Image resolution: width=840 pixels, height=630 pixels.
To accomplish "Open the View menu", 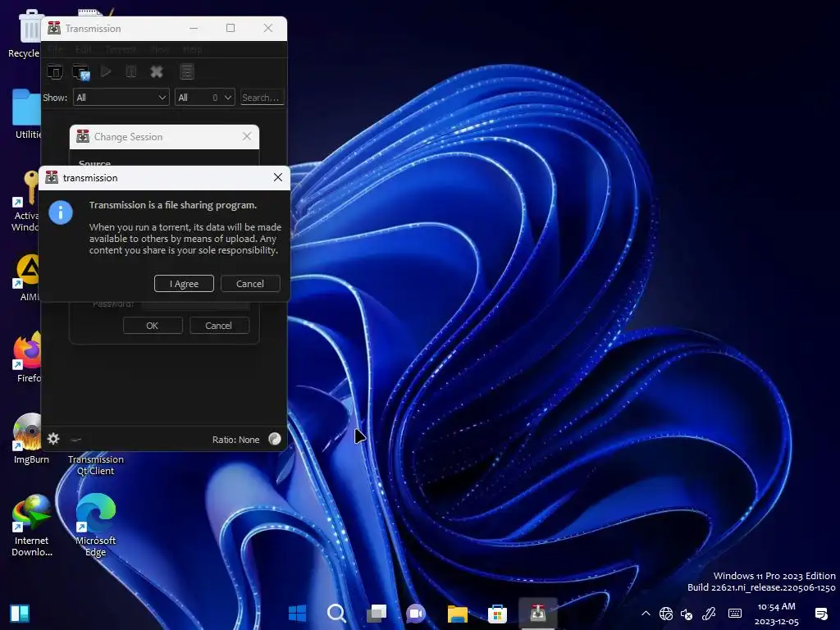I will pos(160,49).
